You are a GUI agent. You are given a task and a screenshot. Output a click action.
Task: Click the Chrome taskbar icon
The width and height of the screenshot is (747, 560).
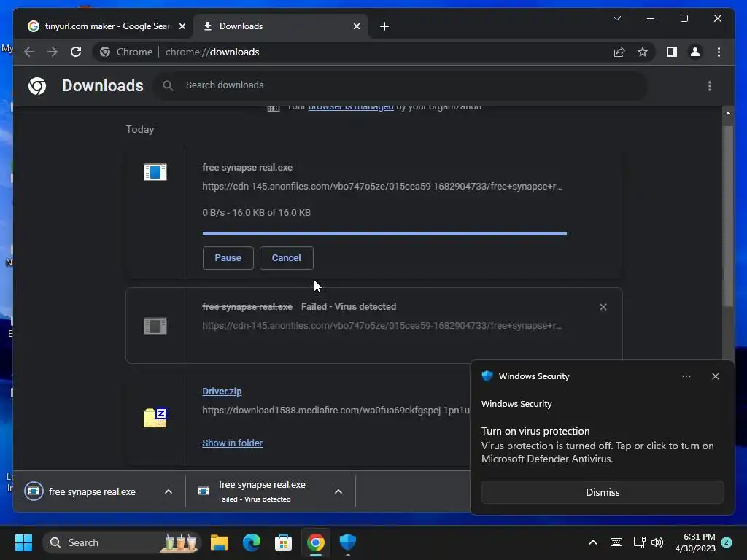click(315, 542)
